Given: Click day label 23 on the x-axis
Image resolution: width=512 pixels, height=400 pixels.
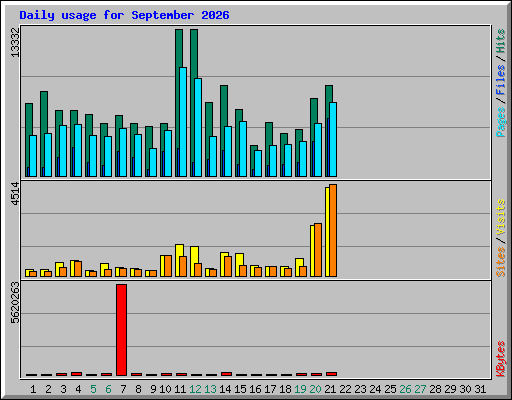Looking at the screenshot, I should (360, 389).
